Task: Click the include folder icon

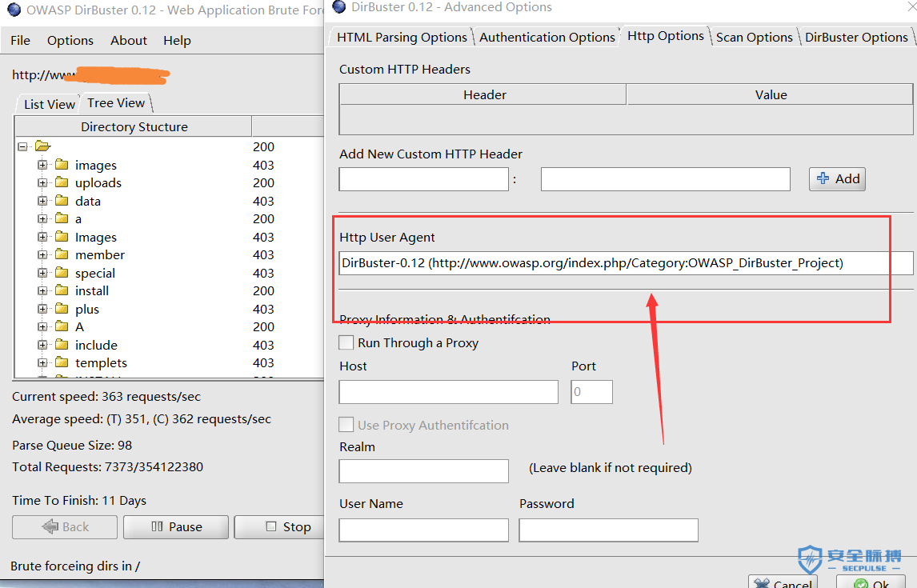Action: coord(62,345)
